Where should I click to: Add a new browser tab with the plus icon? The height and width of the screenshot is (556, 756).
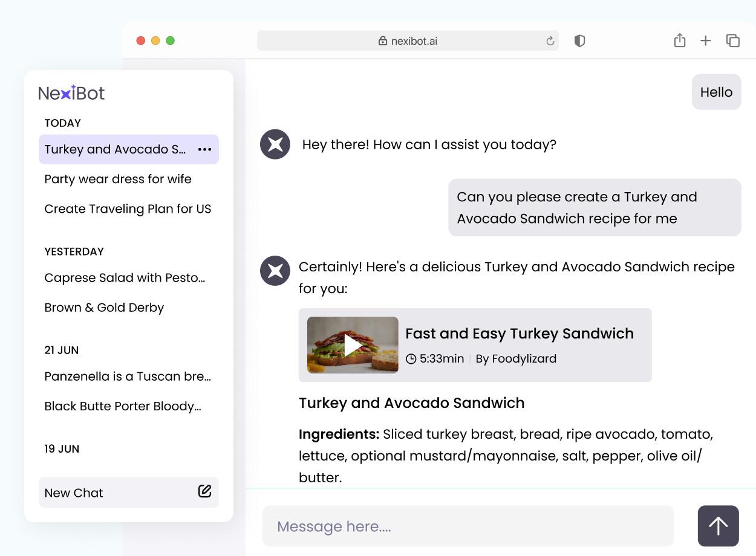coord(706,40)
